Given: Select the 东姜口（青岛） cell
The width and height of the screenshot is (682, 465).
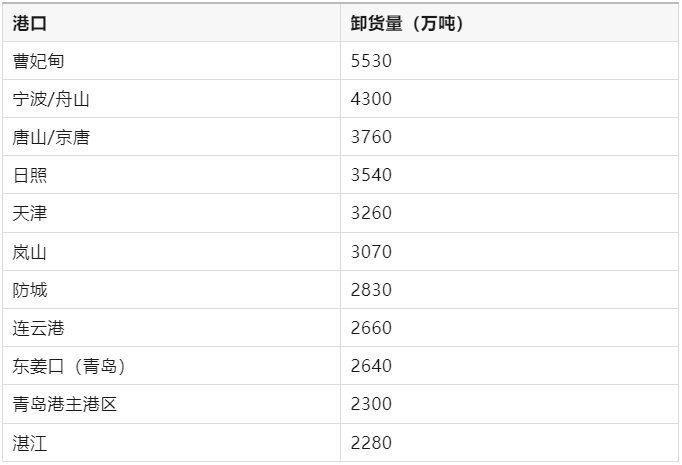Looking at the screenshot, I should pyautogui.click(x=171, y=366).
